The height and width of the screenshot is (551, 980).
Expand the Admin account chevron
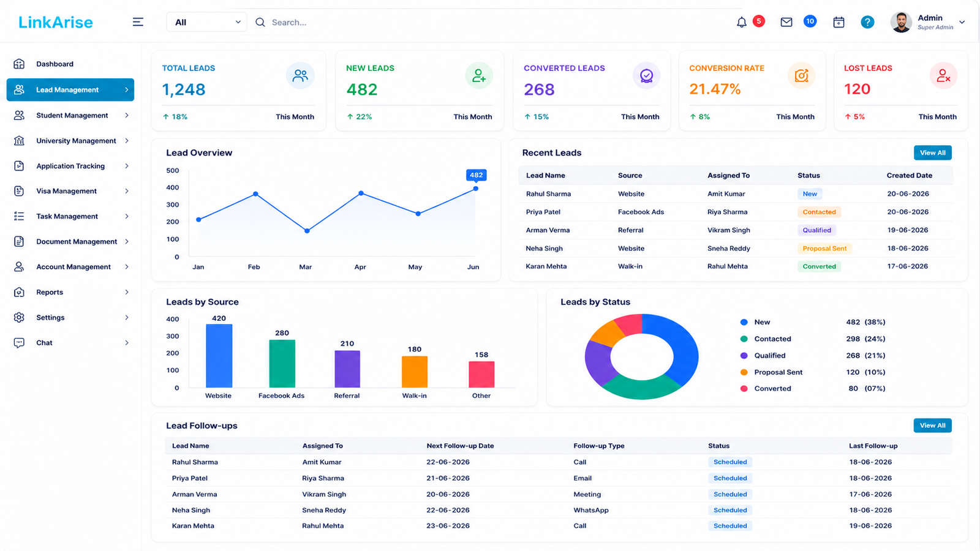point(962,22)
